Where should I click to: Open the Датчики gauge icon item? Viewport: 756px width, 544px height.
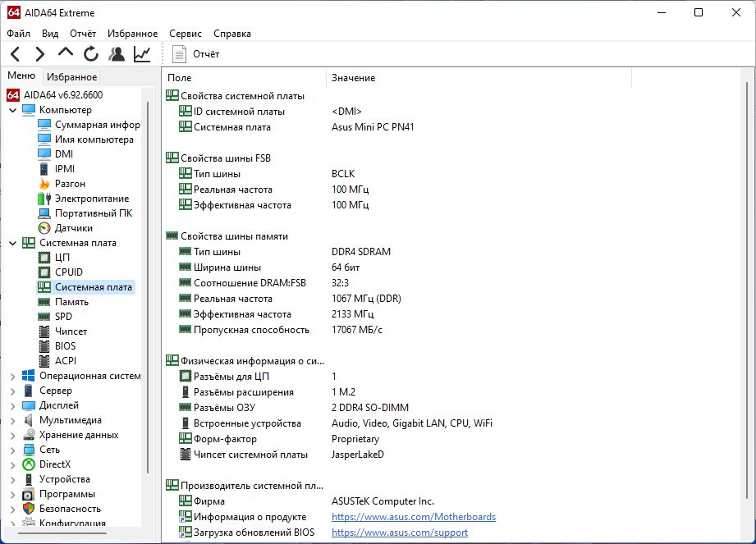click(44, 228)
